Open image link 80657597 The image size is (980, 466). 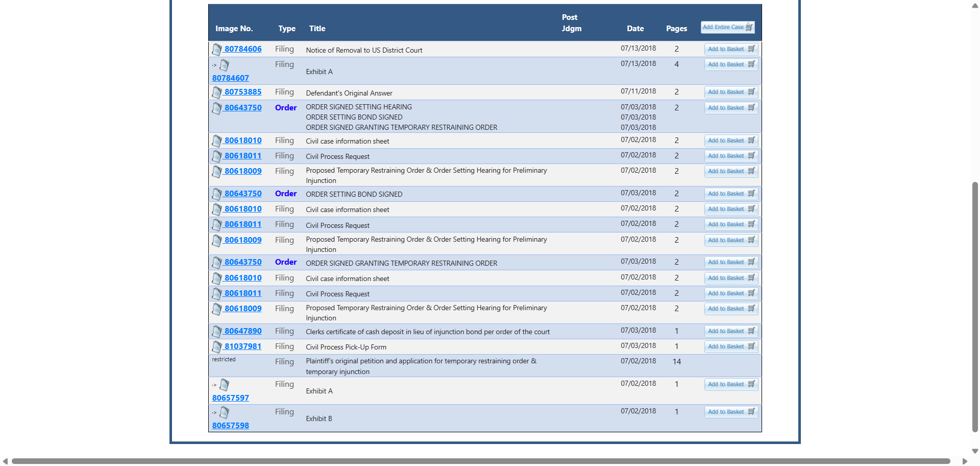[x=231, y=398]
